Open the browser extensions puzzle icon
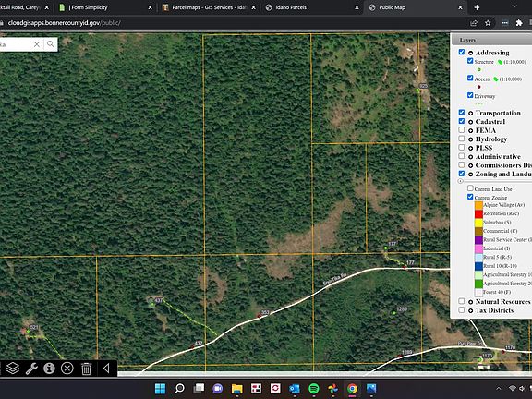 (x=519, y=23)
